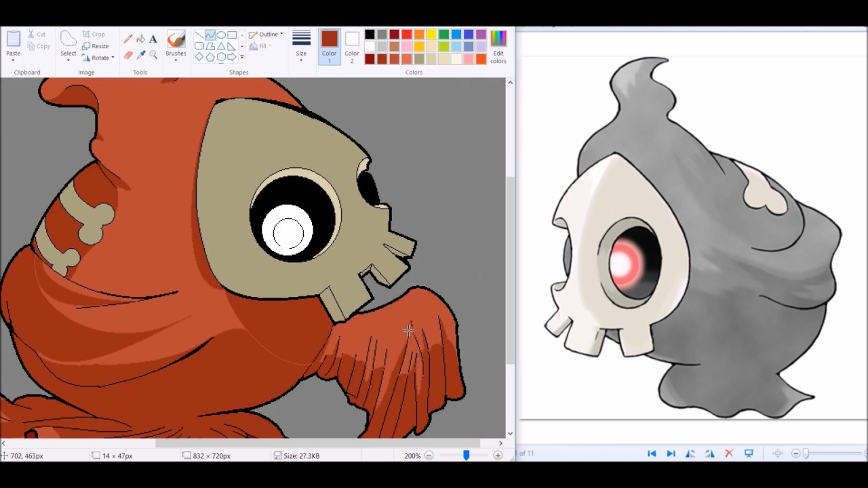
Task: Click the horizontal scrollbar right arrow
Action: pyautogui.click(x=500, y=443)
